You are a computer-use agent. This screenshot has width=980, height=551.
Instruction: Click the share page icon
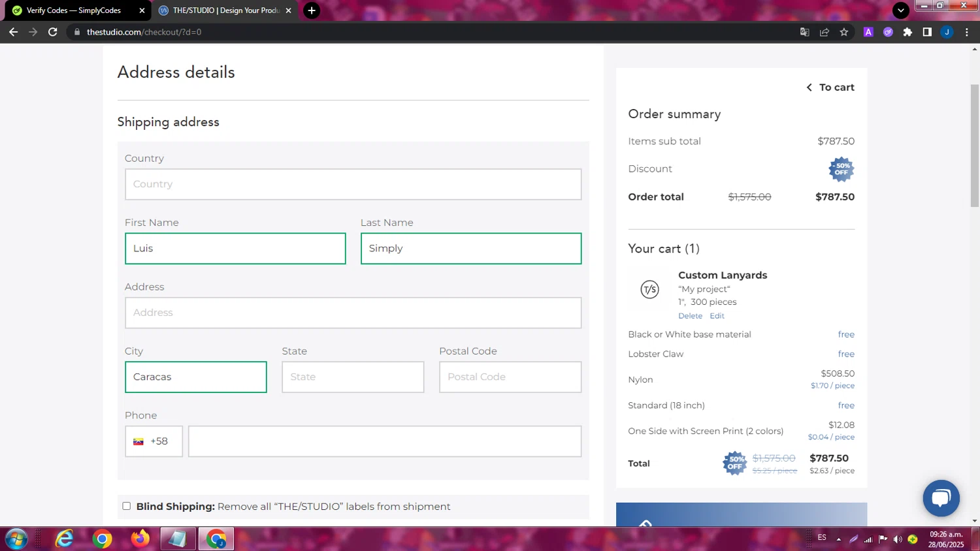[x=825, y=32]
